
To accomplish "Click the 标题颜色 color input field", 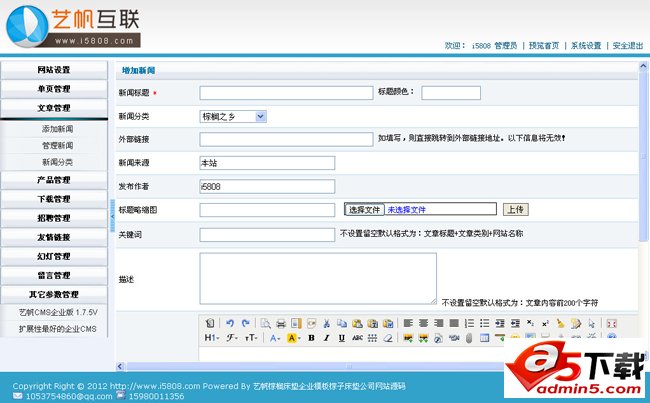I will [x=450, y=93].
